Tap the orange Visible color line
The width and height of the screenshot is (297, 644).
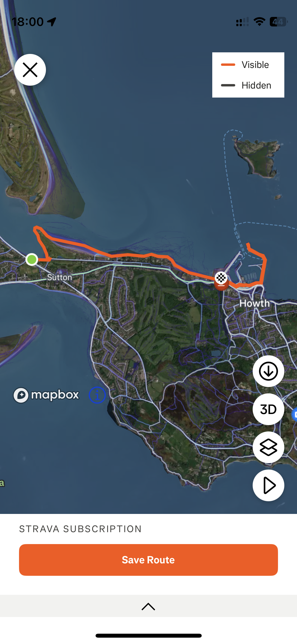point(228,65)
